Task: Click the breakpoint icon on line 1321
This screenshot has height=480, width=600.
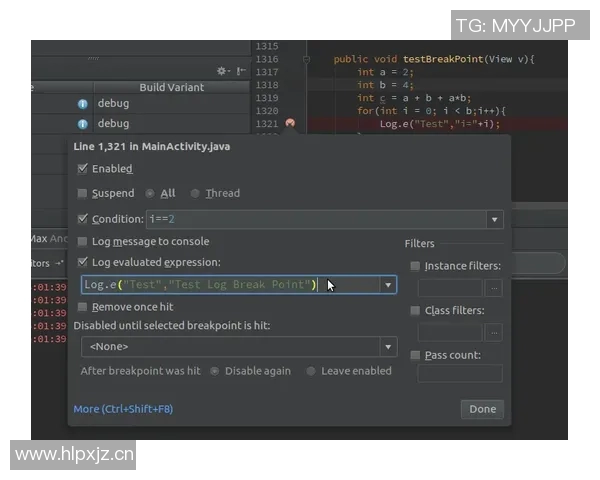Action: tap(290, 123)
